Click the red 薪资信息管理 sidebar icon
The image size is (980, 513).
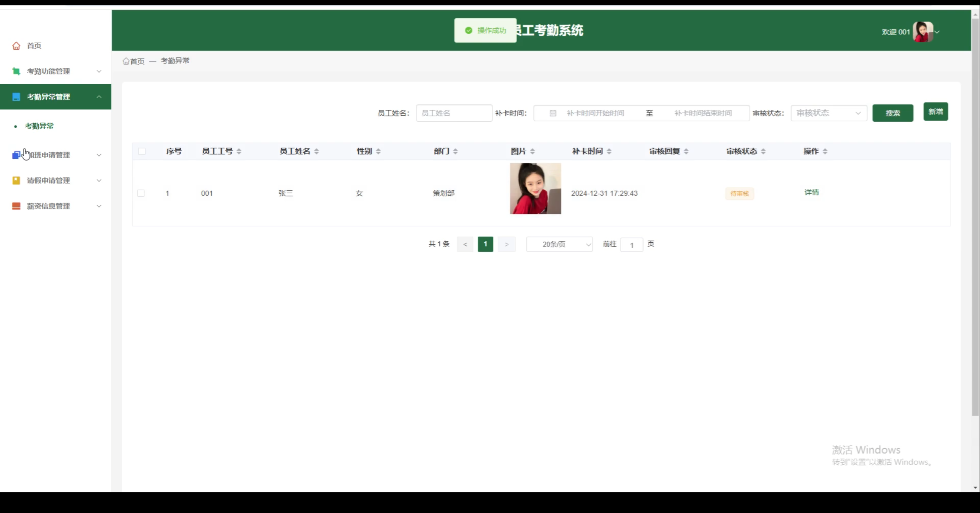point(16,206)
